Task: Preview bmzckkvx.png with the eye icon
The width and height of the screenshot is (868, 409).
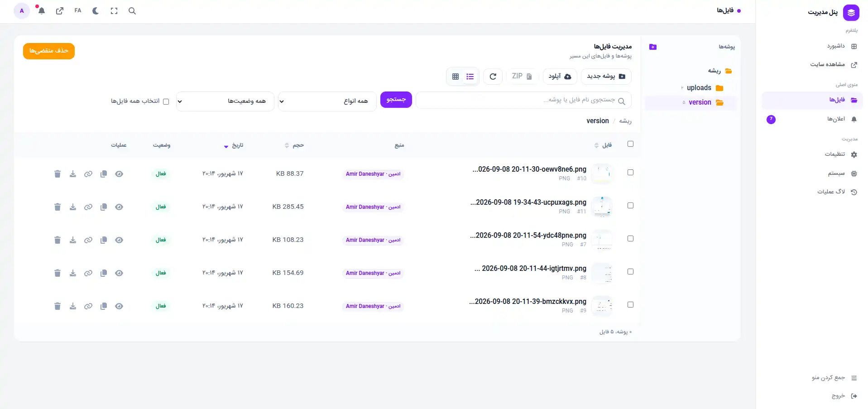Action: (x=119, y=306)
